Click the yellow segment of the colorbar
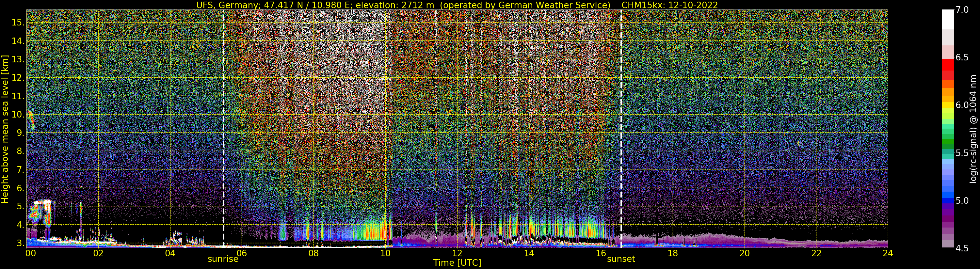The width and height of the screenshot is (980, 269). tap(948, 105)
